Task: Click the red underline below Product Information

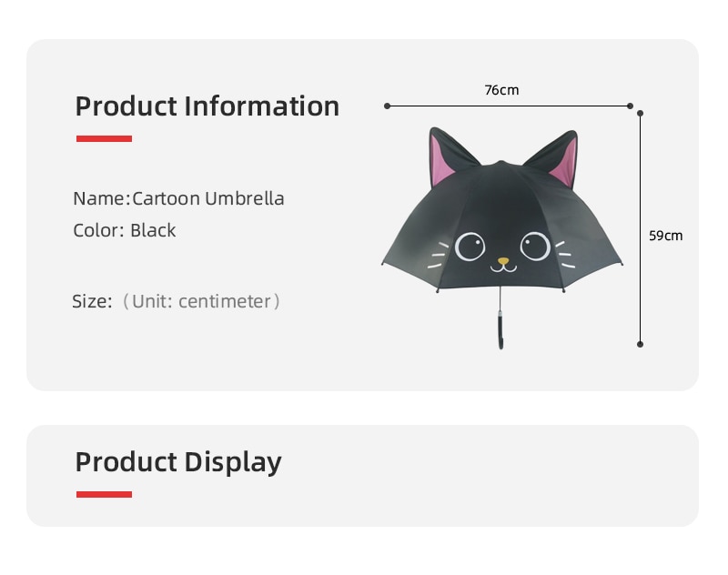Action: click(104, 138)
